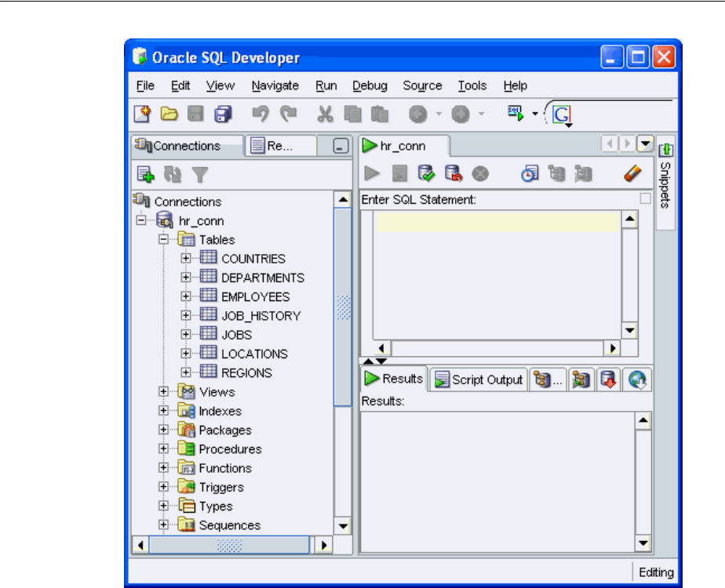This screenshot has height=588, width=725.
Task: Click the Back navigation arrow icon
Action: [418, 114]
